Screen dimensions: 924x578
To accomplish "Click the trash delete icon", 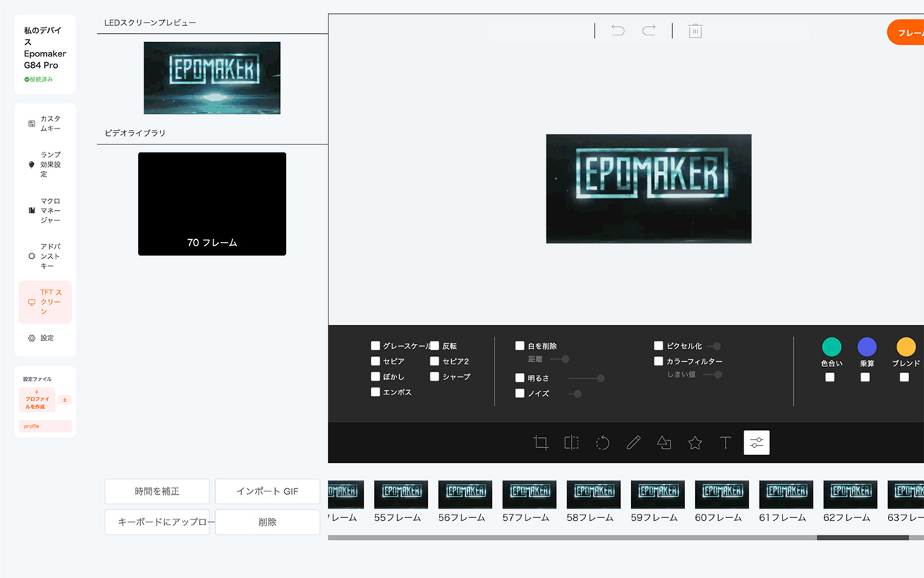I will [695, 30].
